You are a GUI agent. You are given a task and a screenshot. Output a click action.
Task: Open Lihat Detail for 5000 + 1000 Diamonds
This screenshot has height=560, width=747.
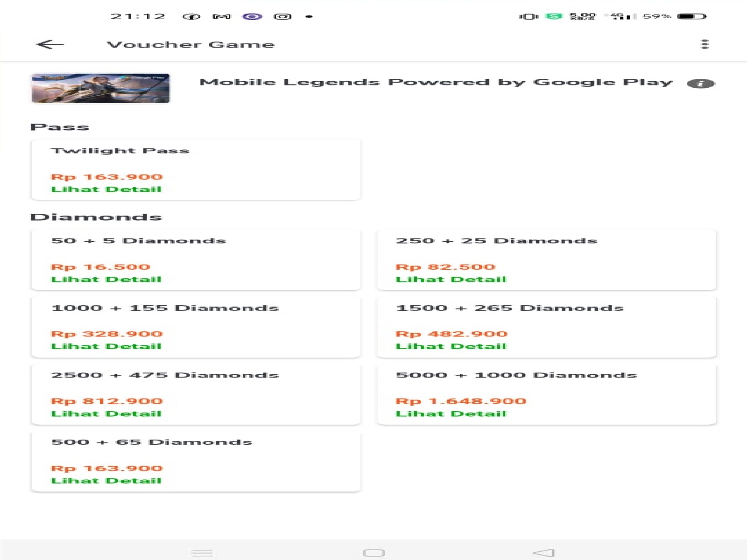click(x=451, y=413)
